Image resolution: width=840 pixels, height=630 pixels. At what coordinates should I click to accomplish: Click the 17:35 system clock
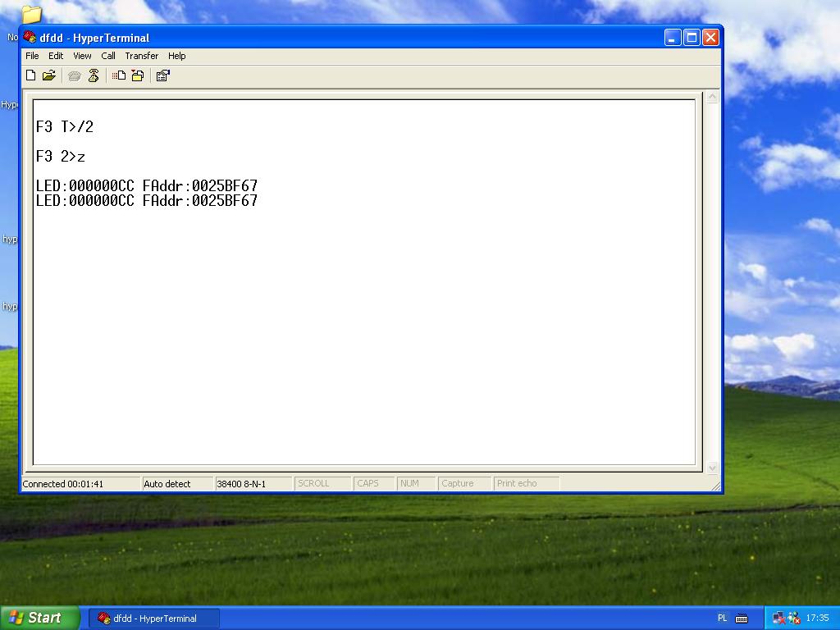tap(818, 619)
